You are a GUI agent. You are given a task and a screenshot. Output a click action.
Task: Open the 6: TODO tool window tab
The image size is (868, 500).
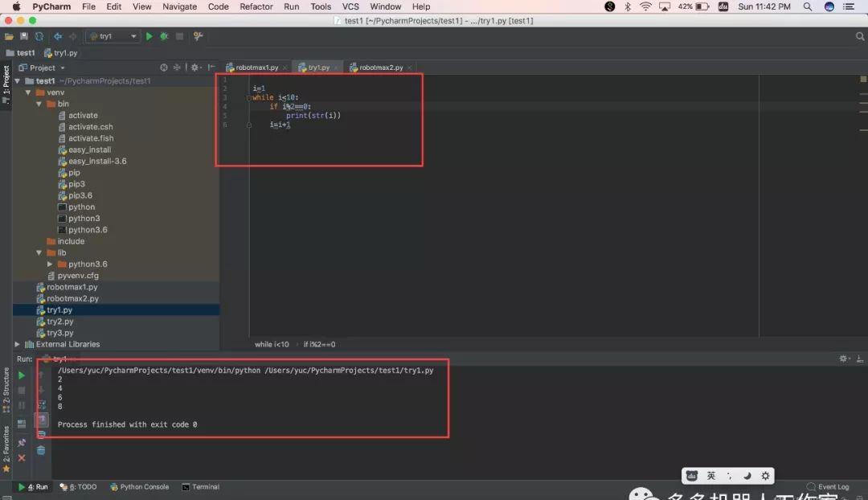[78, 486]
